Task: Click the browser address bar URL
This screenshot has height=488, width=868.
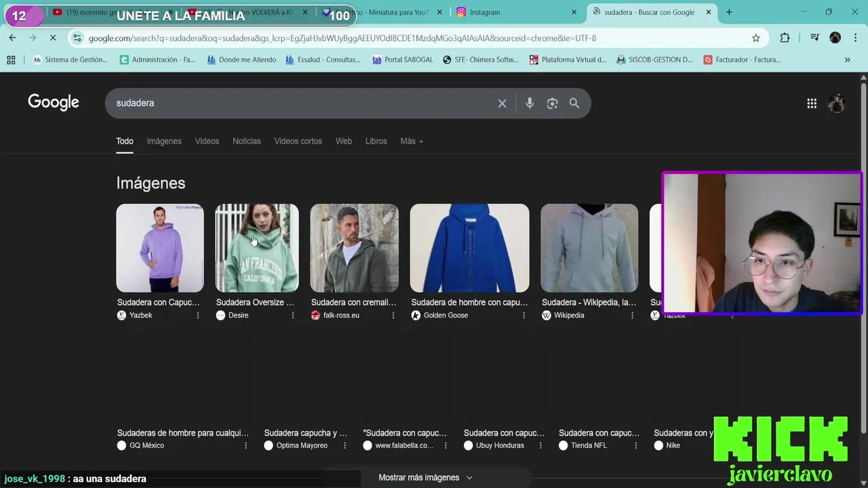Action: pyautogui.click(x=342, y=38)
